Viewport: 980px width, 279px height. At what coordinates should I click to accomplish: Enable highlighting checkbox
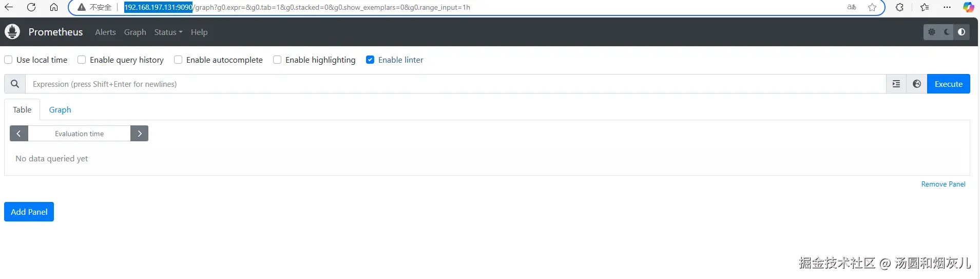tap(277, 60)
